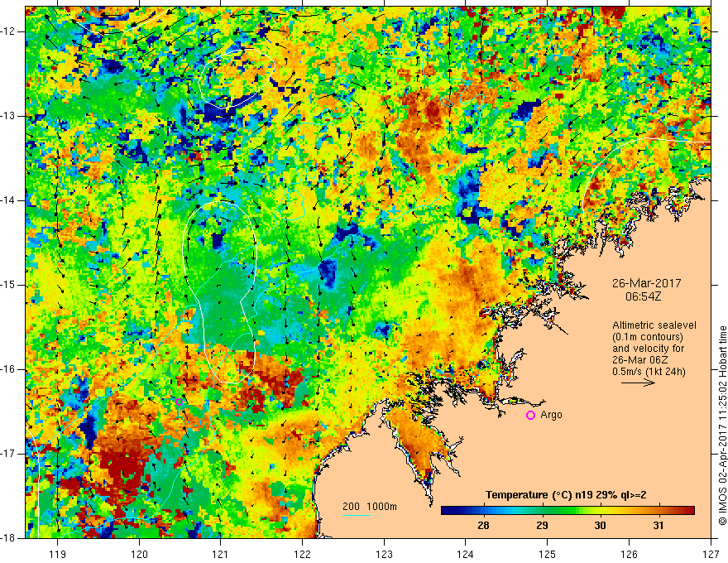This screenshot has height=563, width=728.
Task: Click longitude axis label 119
Action: coord(58,554)
